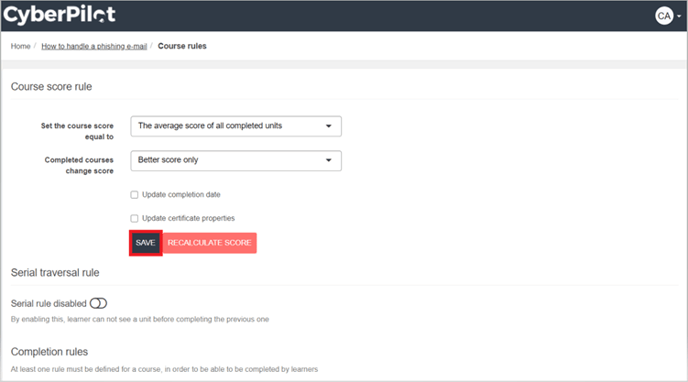Click the serial rule description text
Screen dimensions: 688x382
coord(140,319)
